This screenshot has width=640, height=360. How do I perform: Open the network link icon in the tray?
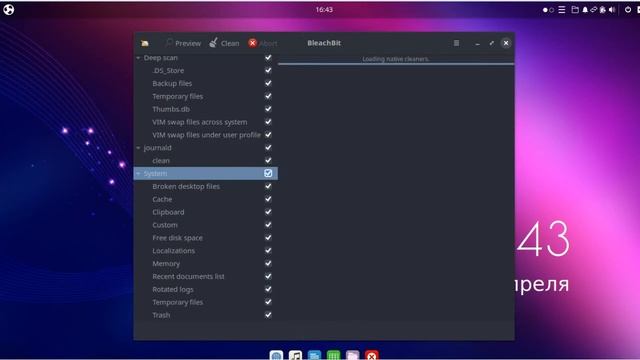coord(593,9)
